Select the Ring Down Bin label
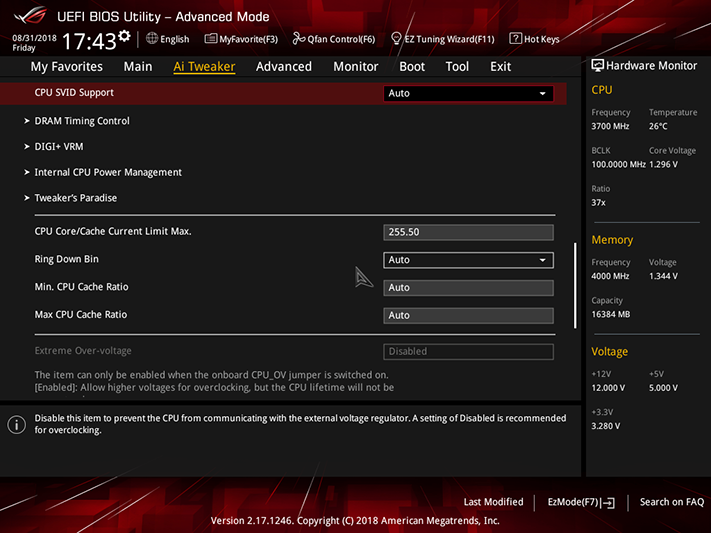The image size is (711, 533). pyautogui.click(x=67, y=259)
